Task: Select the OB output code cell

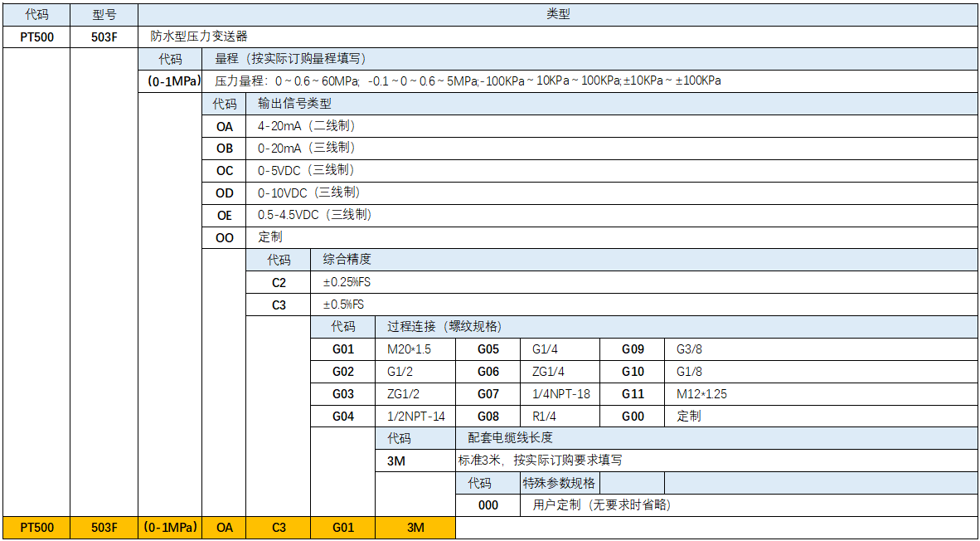Action: click(225, 149)
